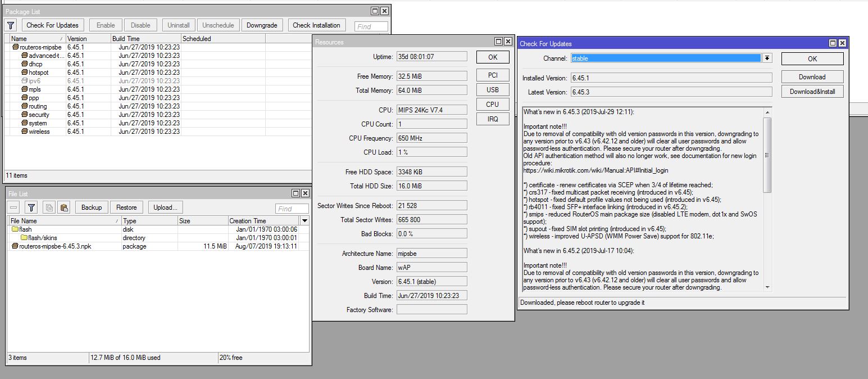This screenshot has width=868, height=379.
Task: Click the Downgrade button
Action: pos(262,25)
